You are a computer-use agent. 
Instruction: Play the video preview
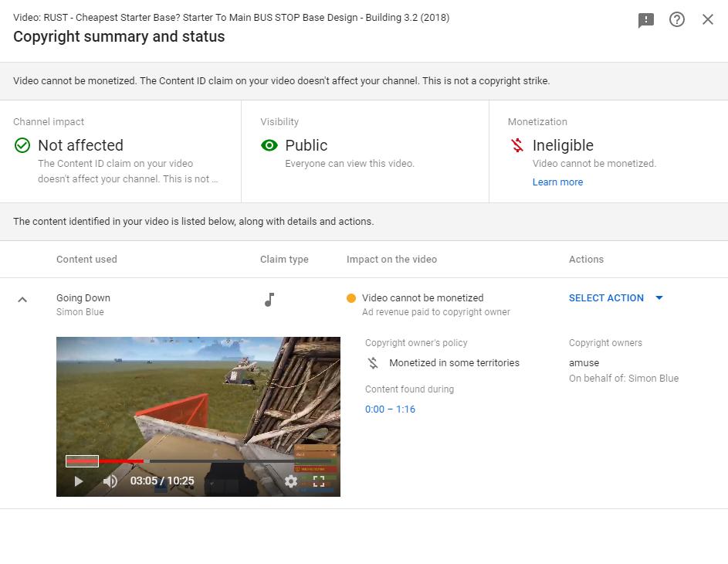click(79, 481)
